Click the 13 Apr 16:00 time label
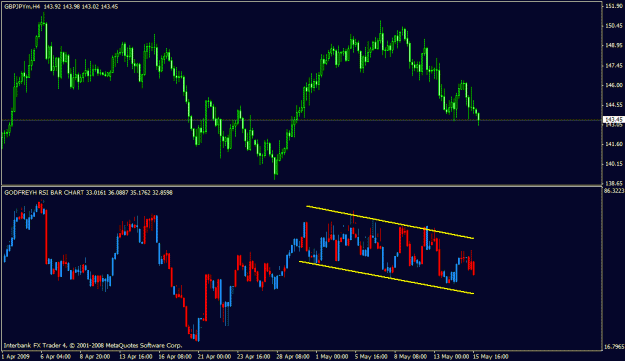 pyautogui.click(x=136, y=356)
